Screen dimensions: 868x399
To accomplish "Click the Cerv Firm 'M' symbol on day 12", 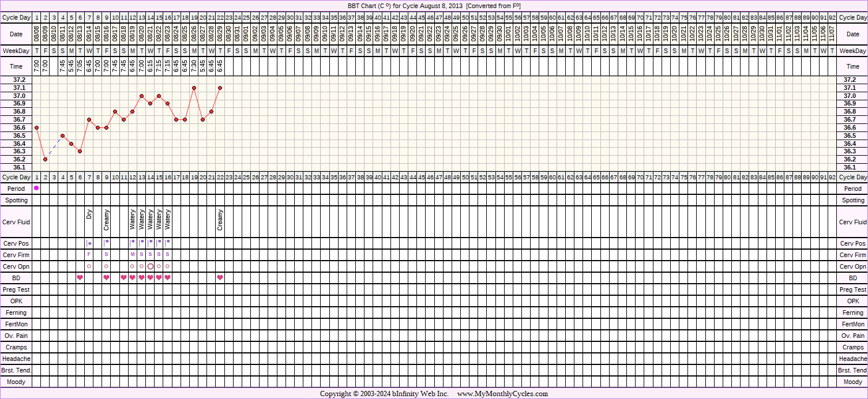I will click(133, 255).
